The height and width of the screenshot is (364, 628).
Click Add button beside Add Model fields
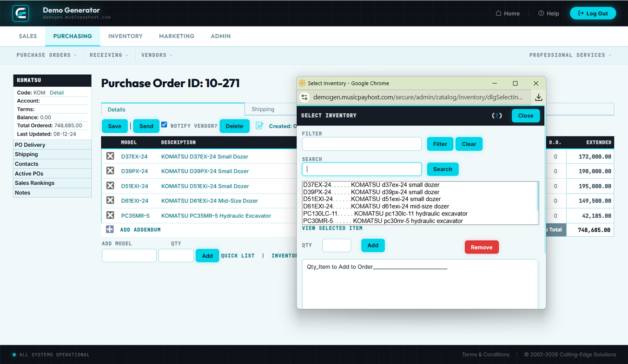coord(207,255)
